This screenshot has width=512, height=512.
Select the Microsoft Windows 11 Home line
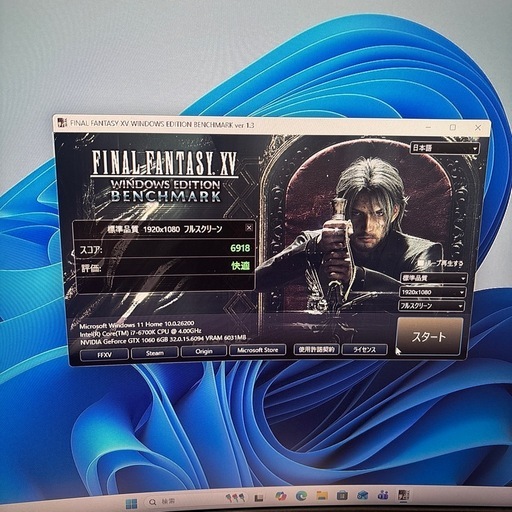pyautogui.click(x=137, y=324)
